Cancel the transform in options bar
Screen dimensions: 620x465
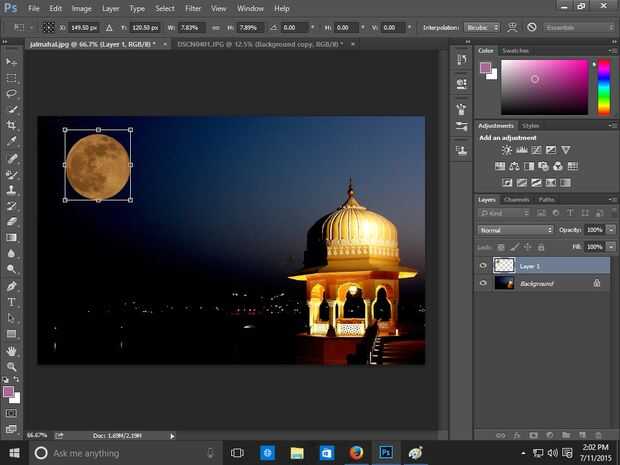(x=531, y=27)
